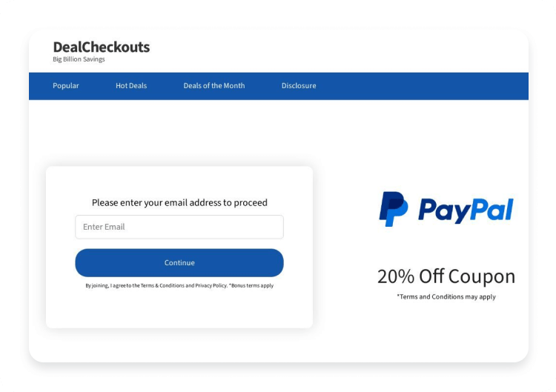Focus the Enter Email input field
The height and width of the screenshot is (392, 556).
(x=179, y=227)
